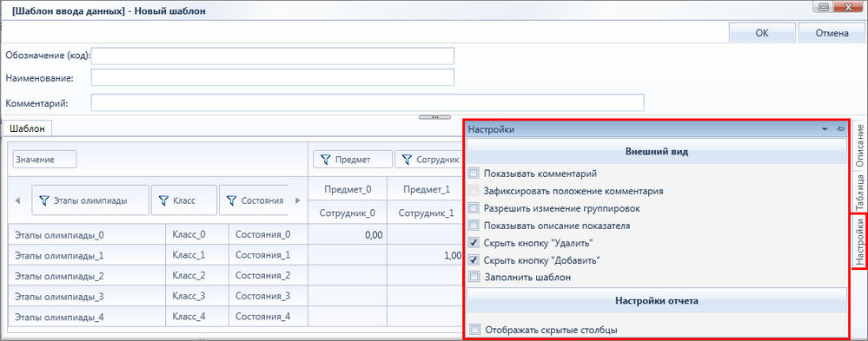The height and width of the screenshot is (341, 868).
Task: Switch to the Шаблон tab
Action: click(28, 128)
